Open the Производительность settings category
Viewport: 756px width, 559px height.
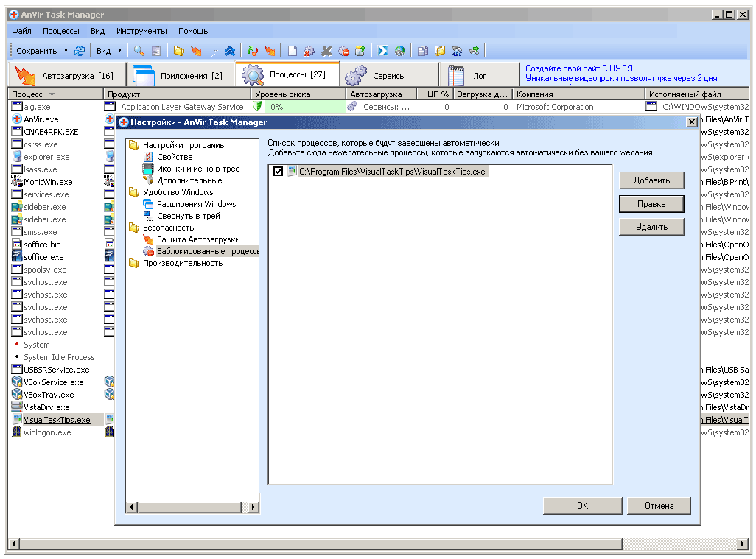click(182, 263)
